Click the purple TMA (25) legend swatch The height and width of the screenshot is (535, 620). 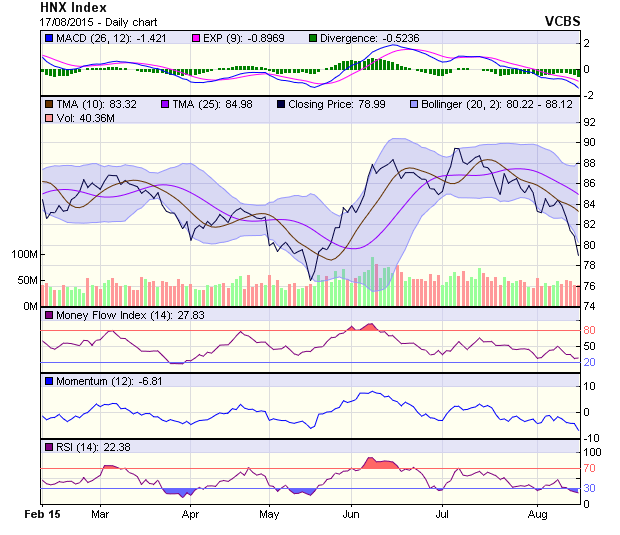(x=165, y=103)
